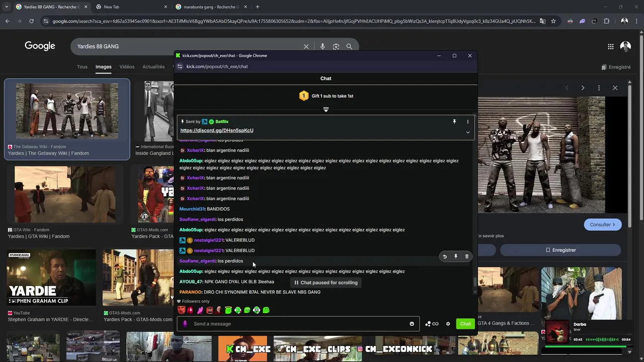644x362 pixels.
Task: Open Stephen Graham YARDIE YouTube thumbnail
Action: 51,278
